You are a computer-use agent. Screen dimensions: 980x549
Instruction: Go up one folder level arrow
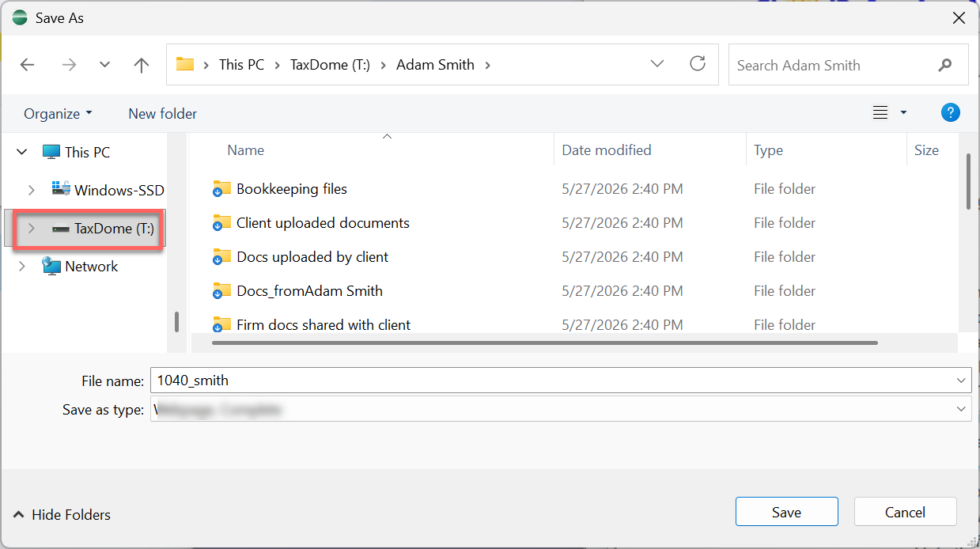coord(142,65)
